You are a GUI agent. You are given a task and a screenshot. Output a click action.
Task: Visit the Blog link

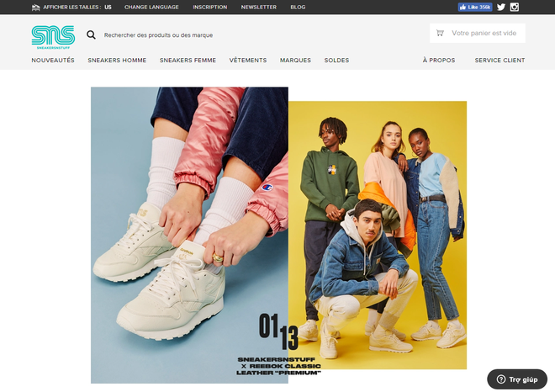(298, 7)
